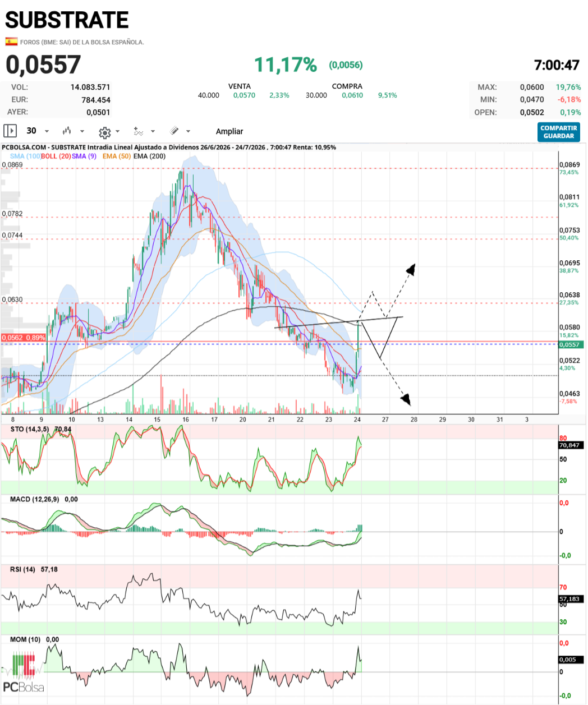
Task: Toggle the SMA (100) indicator label
Action: [25, 156]
